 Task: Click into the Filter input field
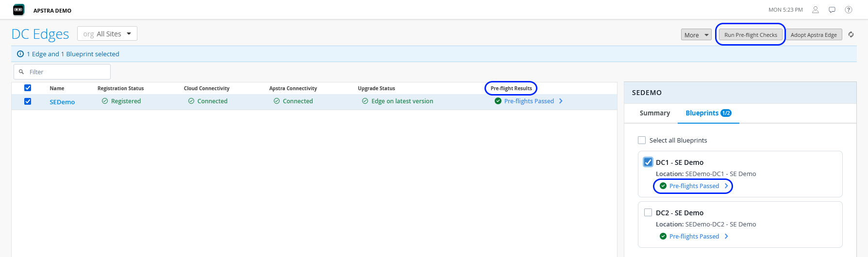click(62, 72)
